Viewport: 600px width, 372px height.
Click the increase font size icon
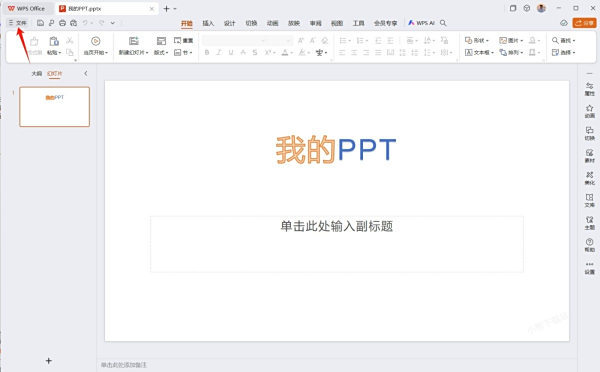(301, 41)
